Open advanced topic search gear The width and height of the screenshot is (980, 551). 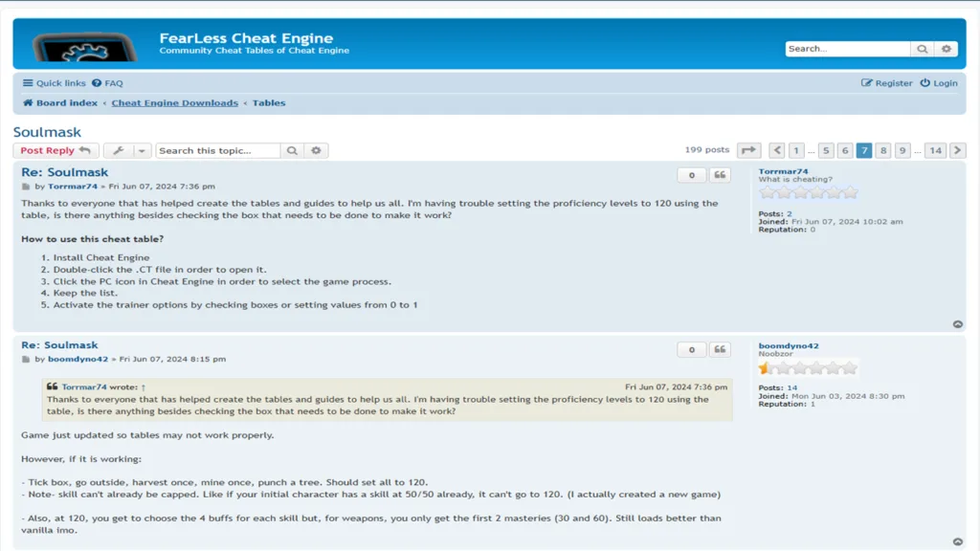tap(316, 150)
